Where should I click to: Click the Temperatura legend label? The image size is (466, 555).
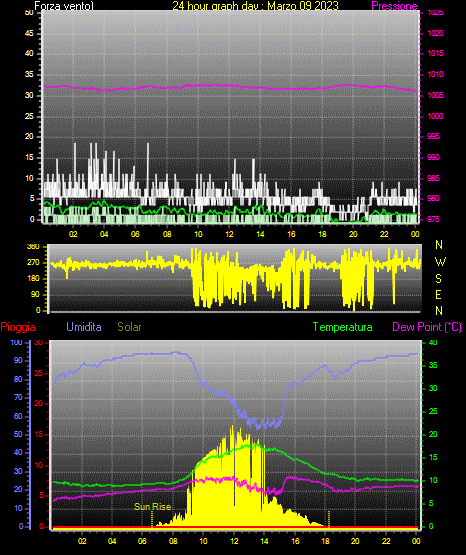click(x=343, y=327)
